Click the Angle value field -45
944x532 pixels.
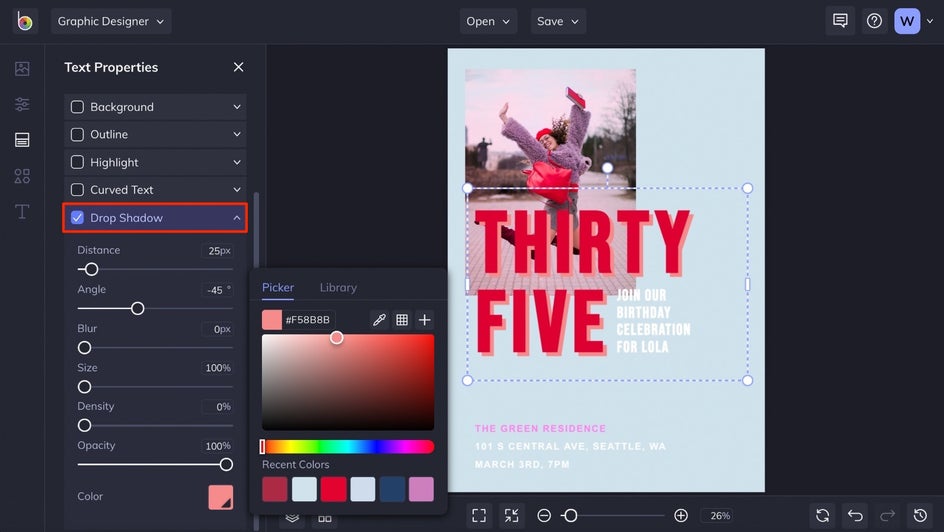tap(217, 290)
